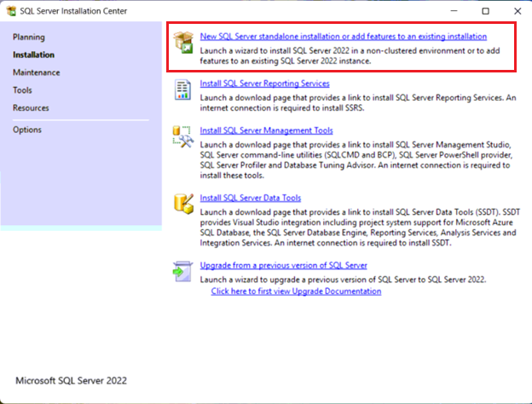Viewport: 532px width, 404px height.
Task: Maximize the Installation Center window
Action: pyautogui.click(x=485, y=11)
